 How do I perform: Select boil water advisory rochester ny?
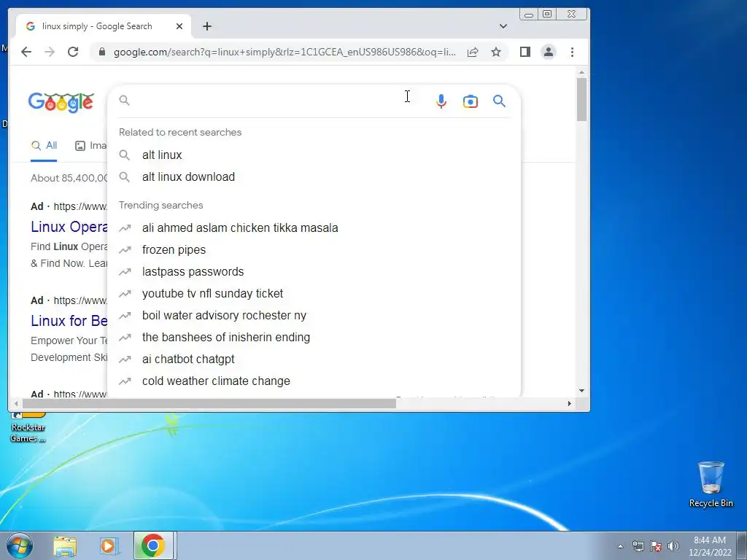[314, 315]
